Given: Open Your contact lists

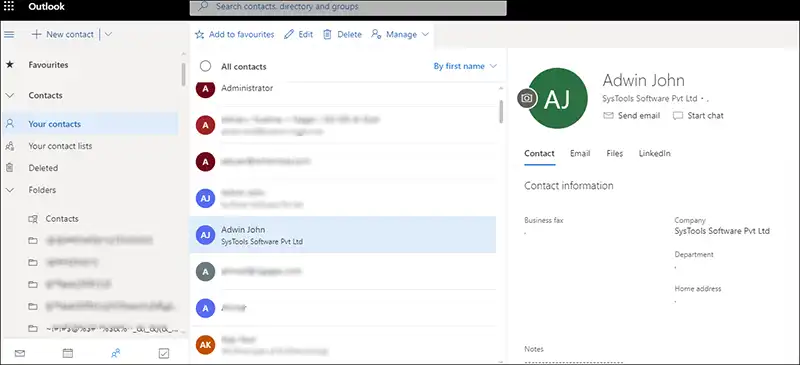Looking at the screenshot, I should tap(60, 146).
